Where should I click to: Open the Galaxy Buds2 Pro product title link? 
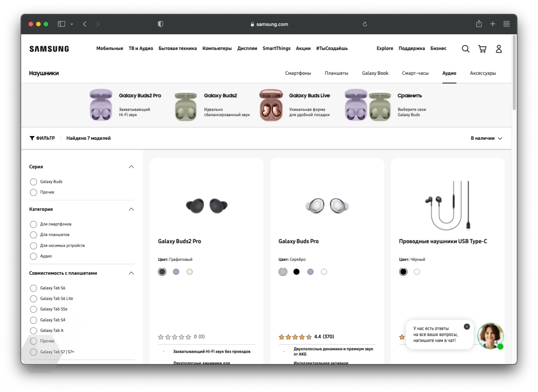pos(179,241)
